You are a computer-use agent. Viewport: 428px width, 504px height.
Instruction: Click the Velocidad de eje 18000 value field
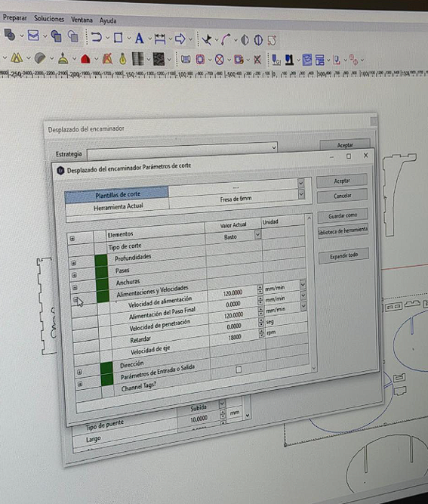235,337
